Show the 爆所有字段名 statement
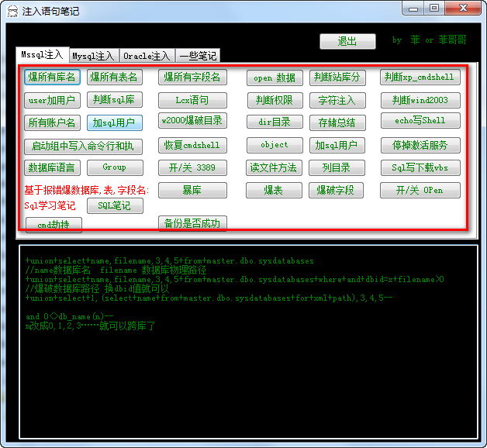 (x=192, y=77)
